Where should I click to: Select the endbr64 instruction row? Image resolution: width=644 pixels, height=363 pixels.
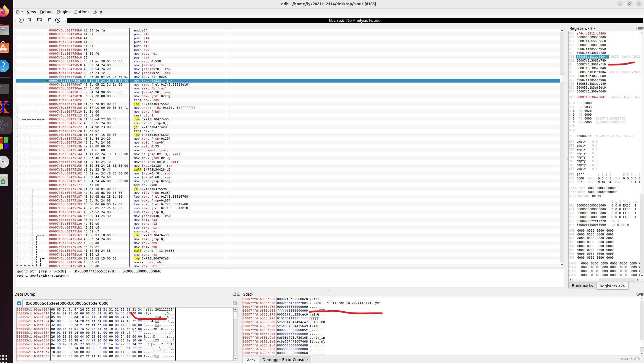coord(288,30)
